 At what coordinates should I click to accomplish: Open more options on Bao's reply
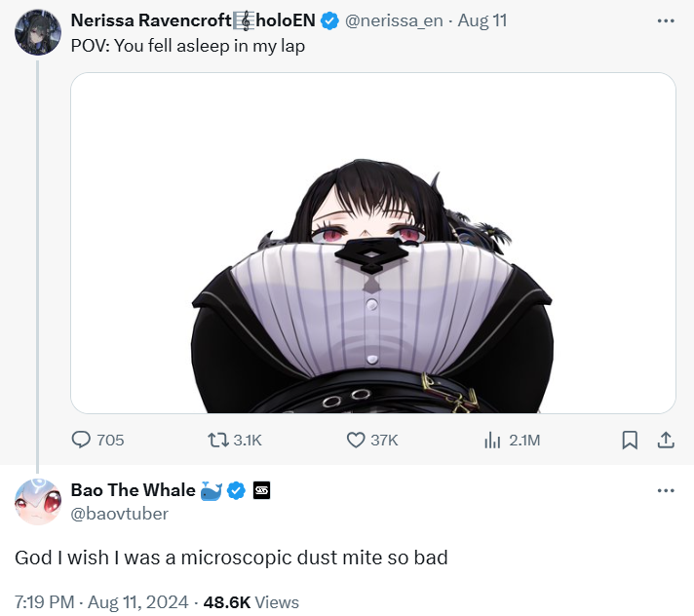pyautogui.click(x=666, y=490)
